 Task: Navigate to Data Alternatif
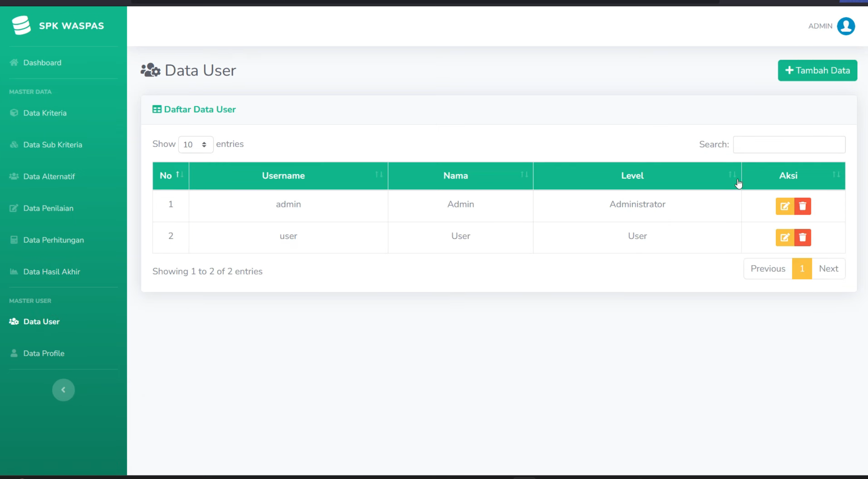pos(49,176)
